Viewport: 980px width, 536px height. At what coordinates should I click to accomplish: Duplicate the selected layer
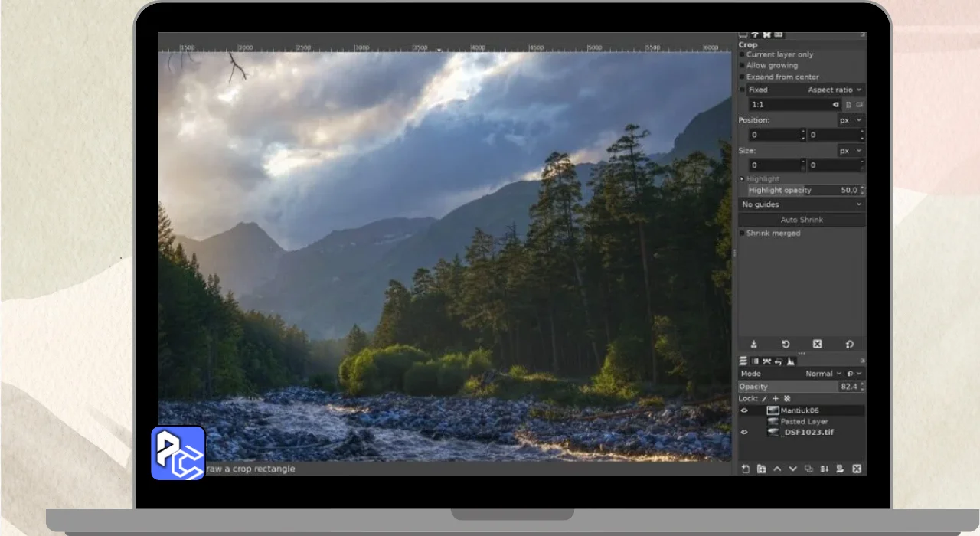point(808,469)
